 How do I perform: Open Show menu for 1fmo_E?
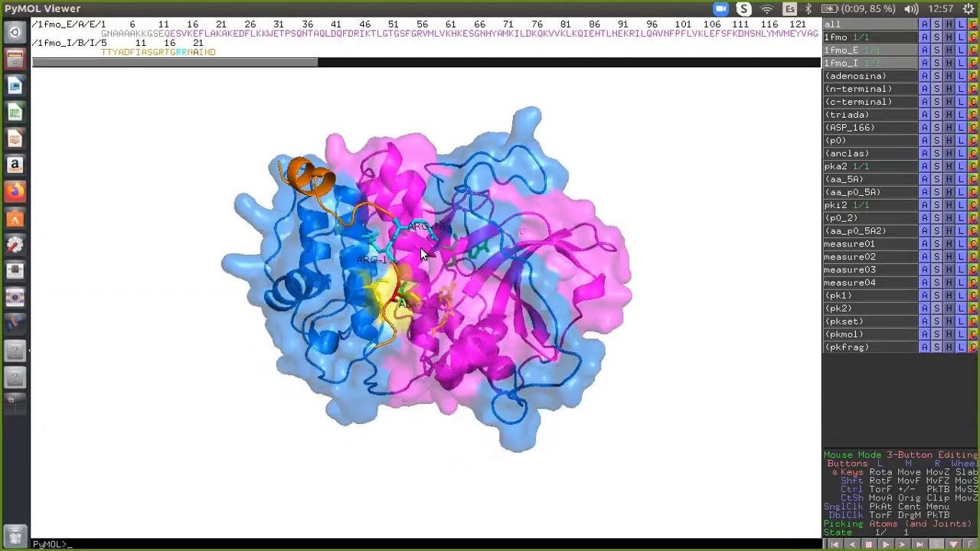coord(936,50)
